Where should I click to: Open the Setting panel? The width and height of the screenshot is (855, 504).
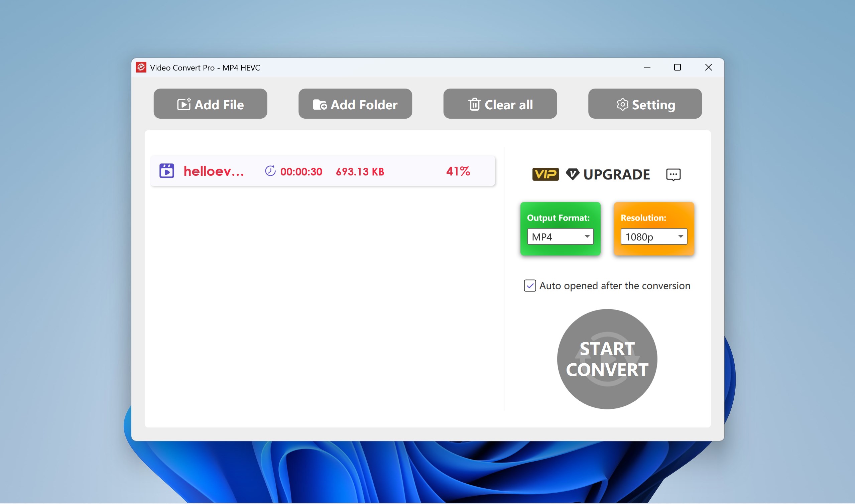pyautogui.click(x=645, y=104)
